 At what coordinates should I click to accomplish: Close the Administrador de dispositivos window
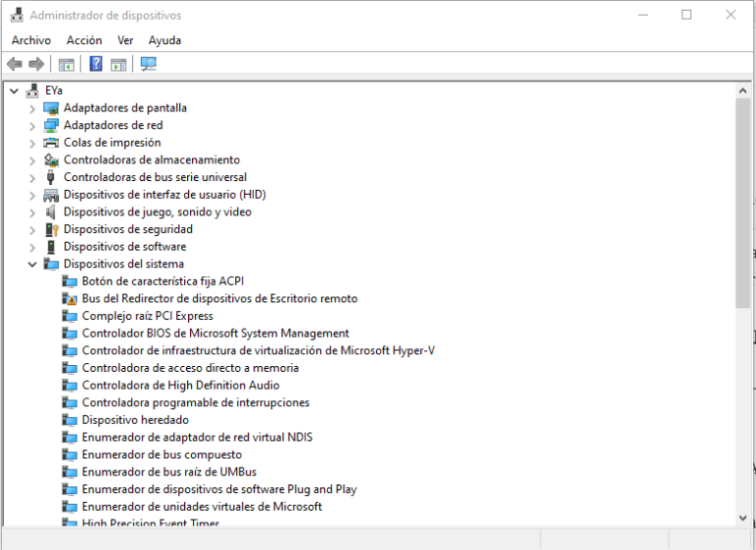(x=731, y=15)
